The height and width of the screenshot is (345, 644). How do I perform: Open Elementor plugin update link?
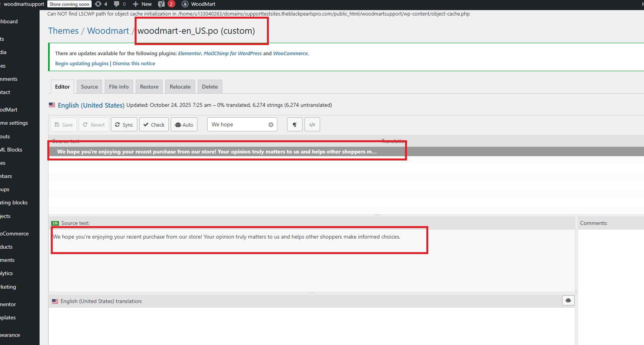tap(190, 54)
